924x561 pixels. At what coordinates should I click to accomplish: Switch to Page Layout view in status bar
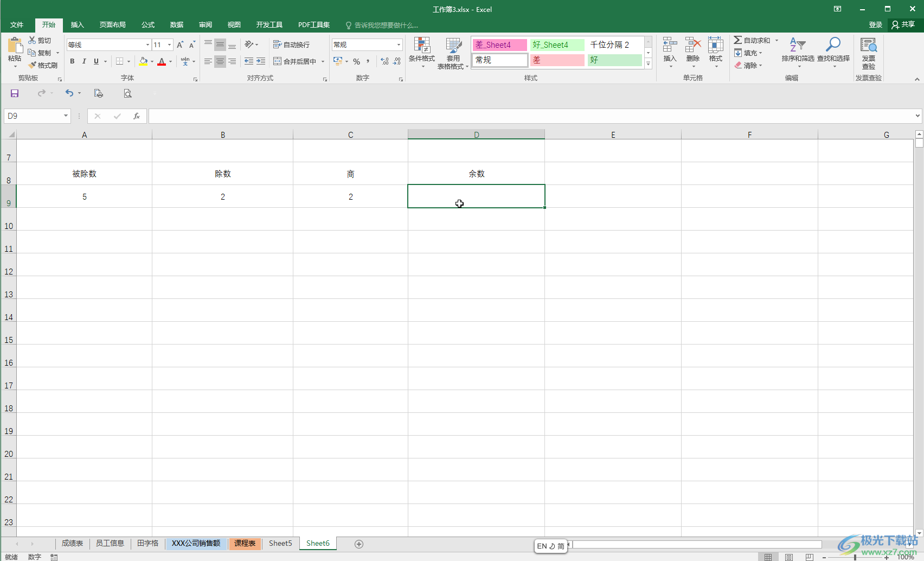[789, 557]
